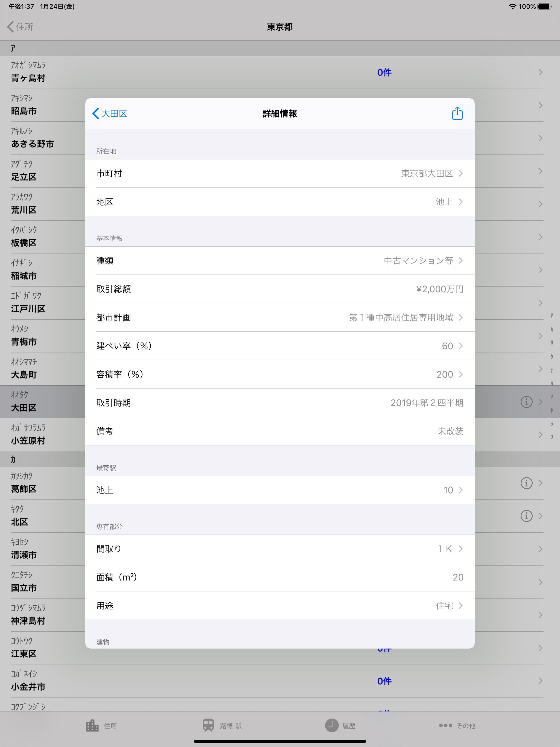Return to 住所 using back arrow
This screenshot has height=747, width=560.
pos(20,27)
